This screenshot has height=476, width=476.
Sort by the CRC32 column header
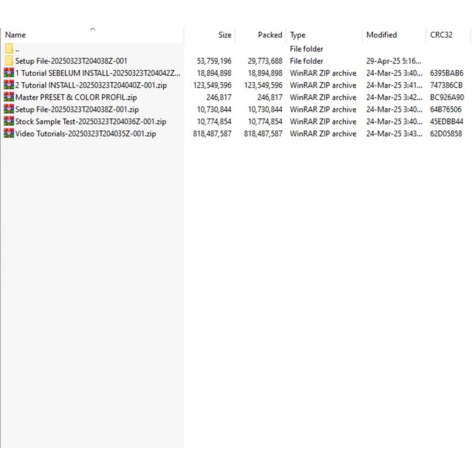coord(441,35)
